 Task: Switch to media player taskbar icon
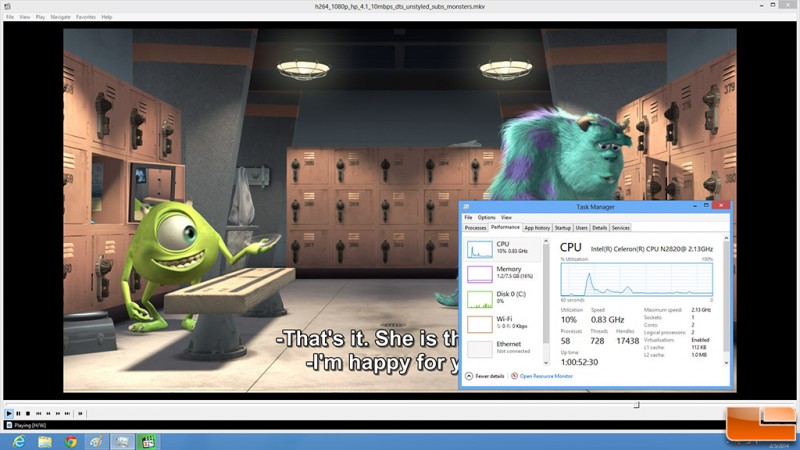(148, 442)
